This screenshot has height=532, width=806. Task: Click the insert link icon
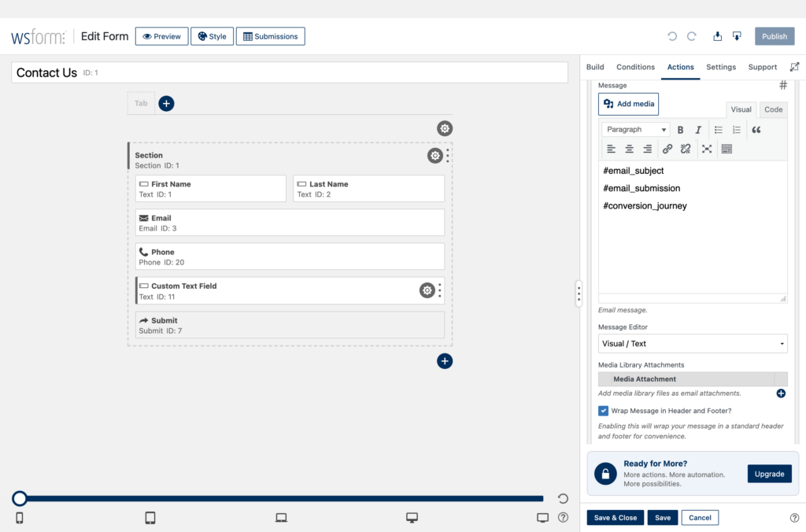(x=667, y=149)
